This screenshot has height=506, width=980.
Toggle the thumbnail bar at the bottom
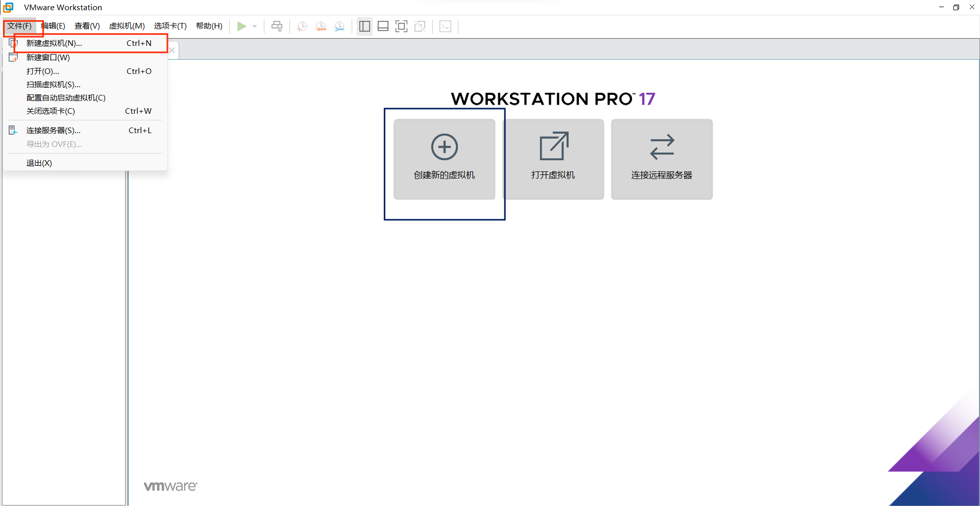click(383, 26)
